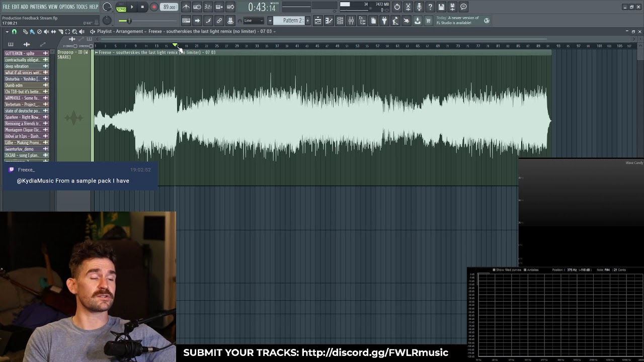Click the render/export audio file icon
The width and height of the screenshot is (644, 362).
[453, 7]
